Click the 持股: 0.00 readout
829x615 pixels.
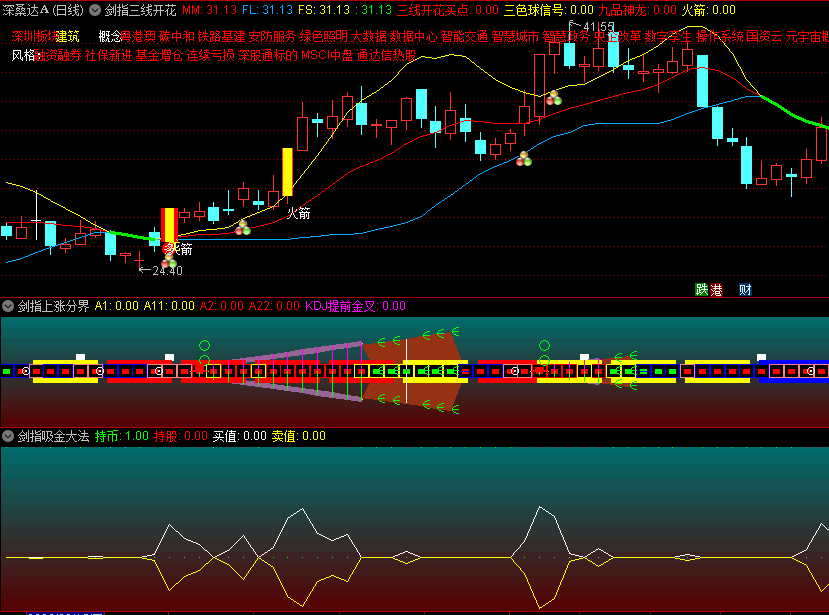pyautogui.click(x=181, y=436)
